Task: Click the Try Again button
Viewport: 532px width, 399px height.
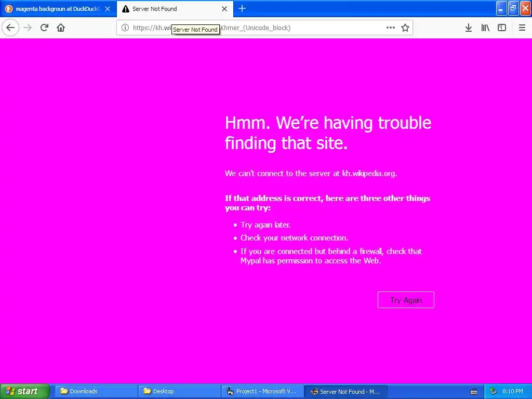Action: [x=406, y=300]
